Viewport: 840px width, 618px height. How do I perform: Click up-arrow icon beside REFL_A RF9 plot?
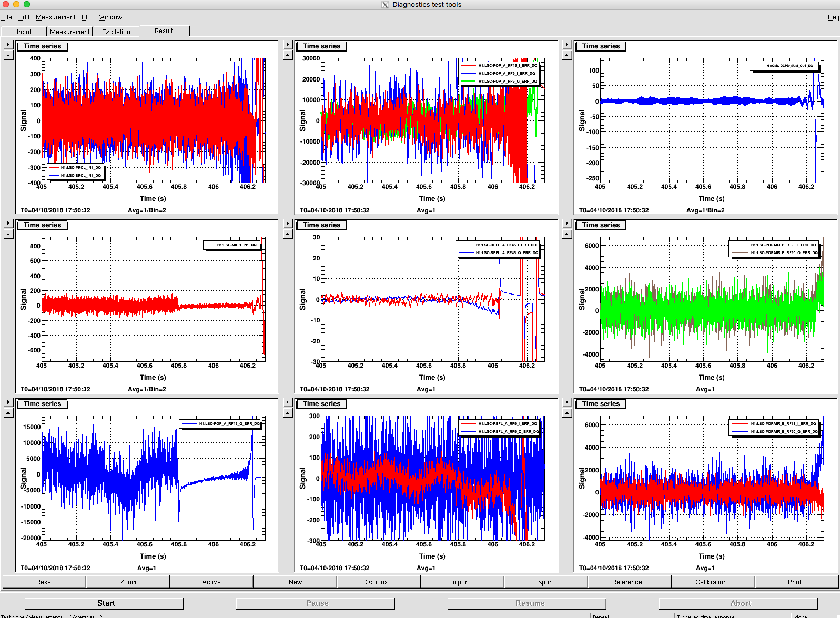[x=288, y=413]
